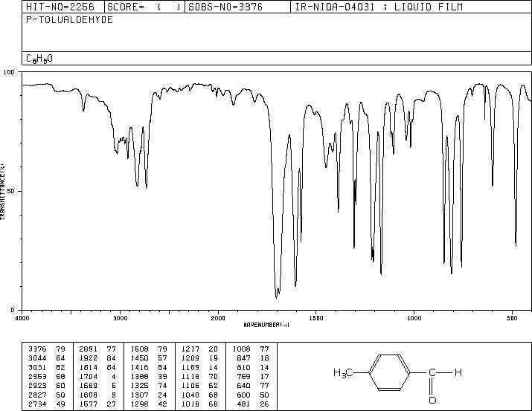The width and height of the screenshot is (532, 411).
Task: Click the WAVENUMBER axis title
Action: [266, 325]
